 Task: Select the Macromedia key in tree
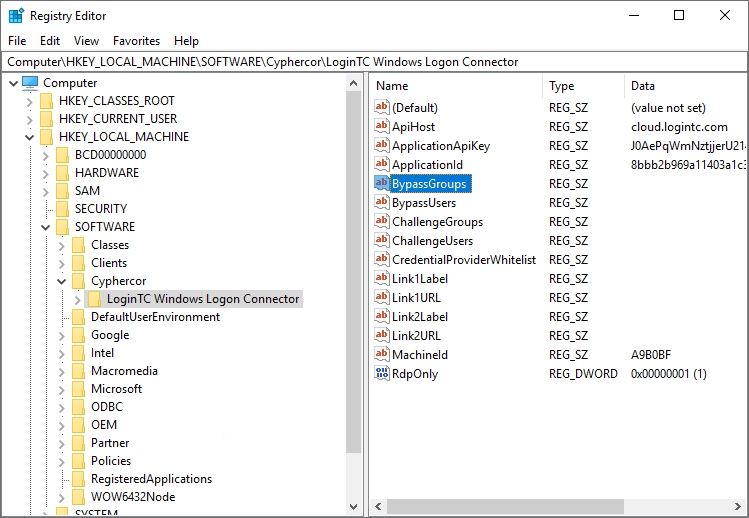124,371
